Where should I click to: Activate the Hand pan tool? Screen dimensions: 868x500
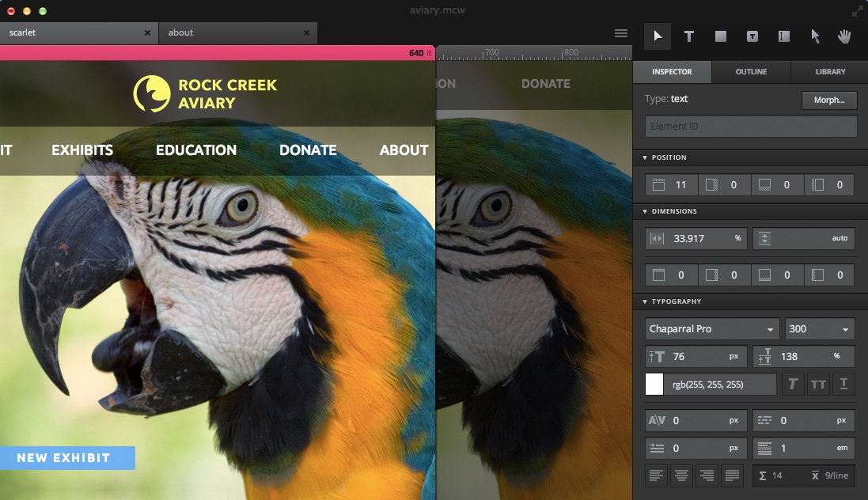[843, 36]
